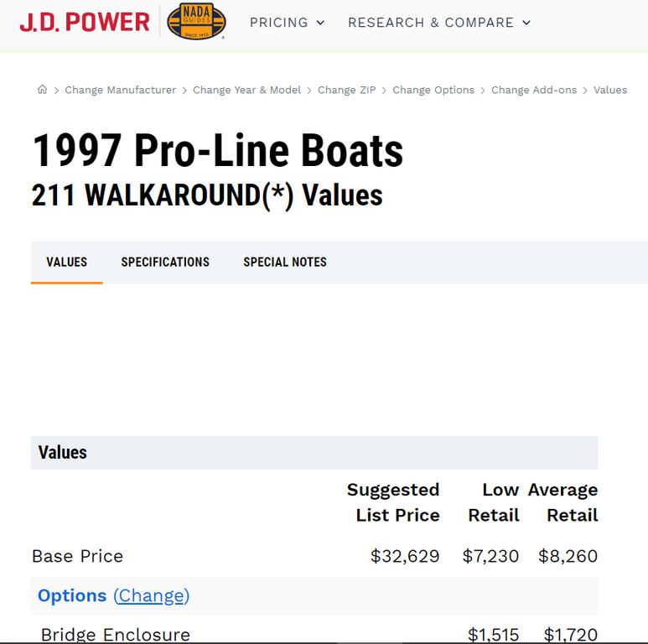Follow the Change Add-ons breadcrumb link
648x644 pixels.
pyautogui.click(x=534, y=90)
